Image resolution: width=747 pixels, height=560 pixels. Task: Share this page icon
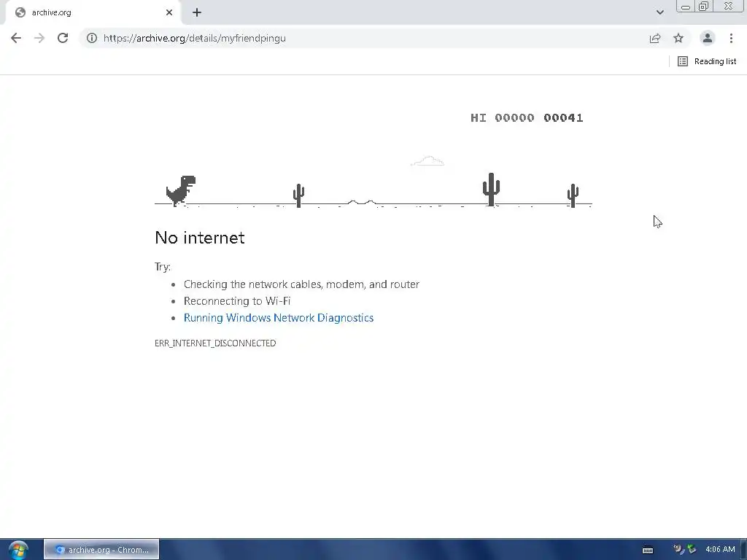pyautogui.click(x=655, y=38)
